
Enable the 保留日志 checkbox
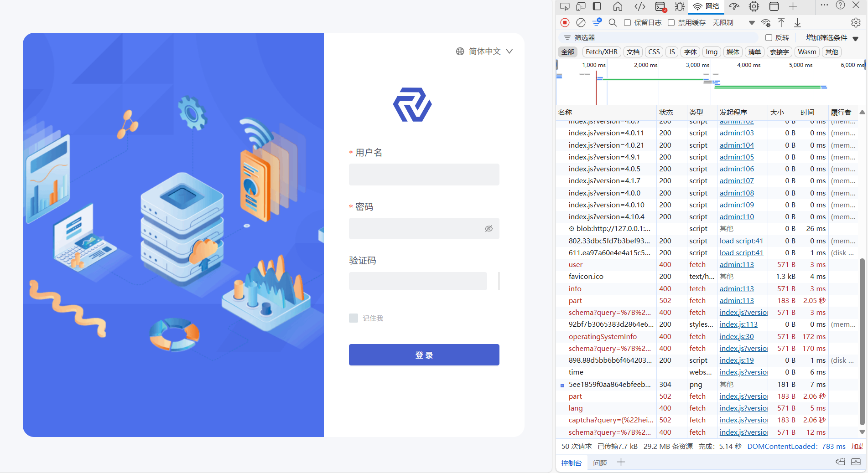(628, 22)
